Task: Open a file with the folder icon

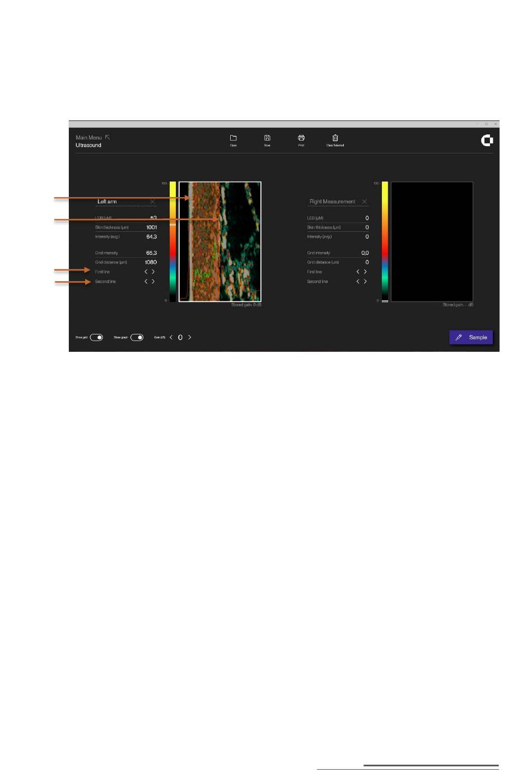Action: coord(234,138)
